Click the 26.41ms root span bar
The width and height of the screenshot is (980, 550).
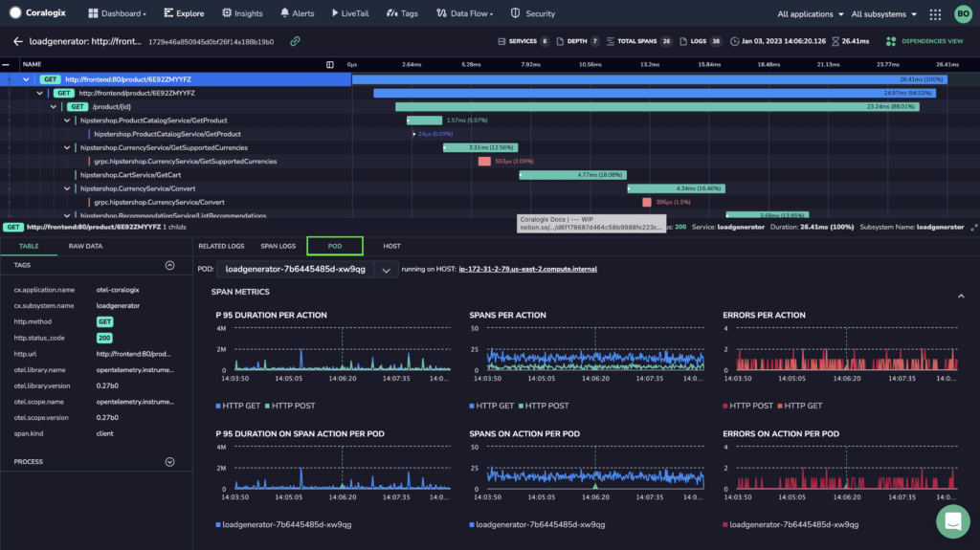click(650, 79)
